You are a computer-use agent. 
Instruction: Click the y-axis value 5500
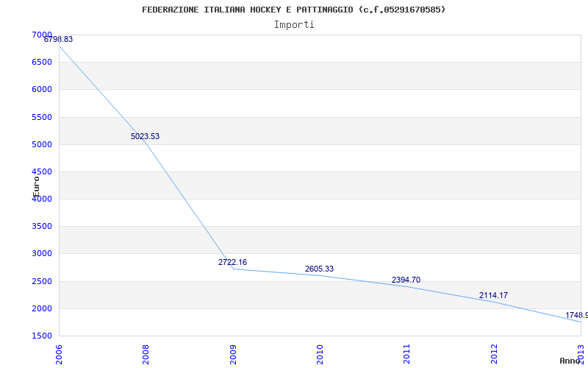tap(42, 117)
